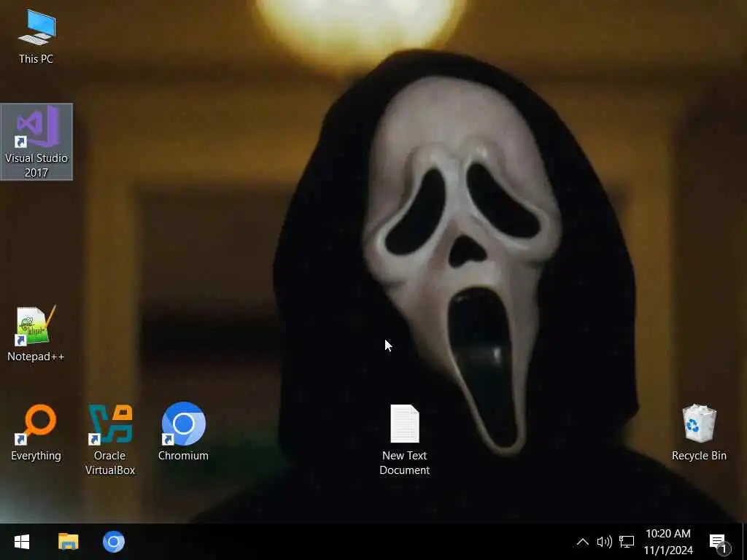The height and width of the screenshot is (560, 747).
Task: Open the volume control in tray
Action: 604,542
